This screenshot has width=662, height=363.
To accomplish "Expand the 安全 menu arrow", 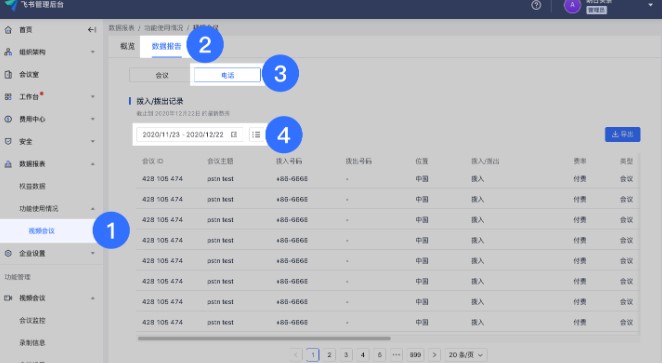I will point(92,141).
